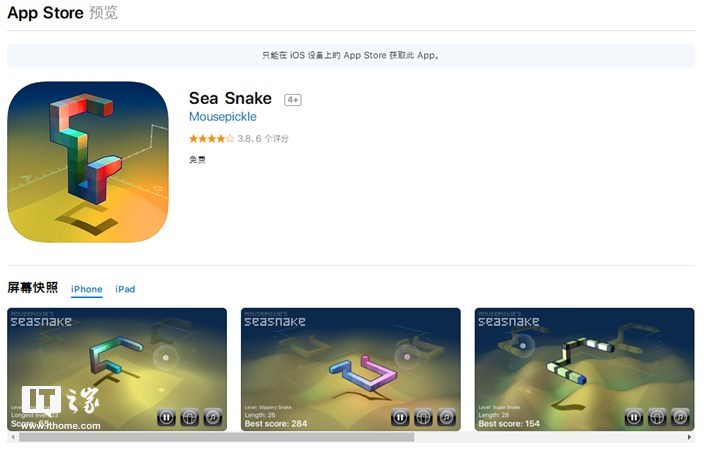Viewport: 728px width, 452px height.
Task: Open the third screenshot with striped snake
Action: (x=584, y=369)
